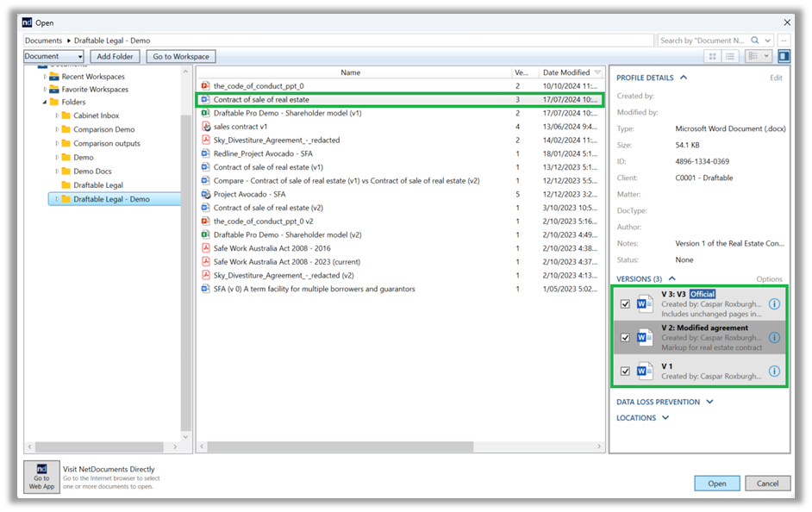Click the Ve... version column header
Image resolution: width=812 pixels, height=512 pixels.
click(525, 72)
